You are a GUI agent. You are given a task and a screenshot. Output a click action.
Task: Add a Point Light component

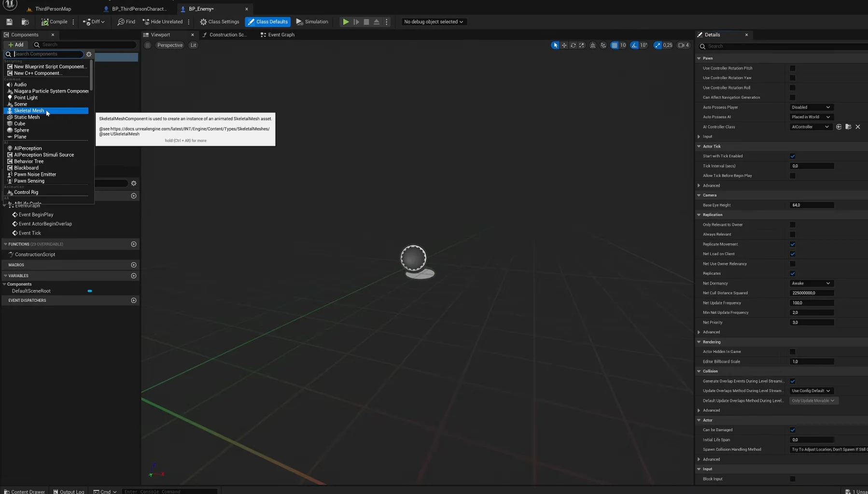pos(46,98)
